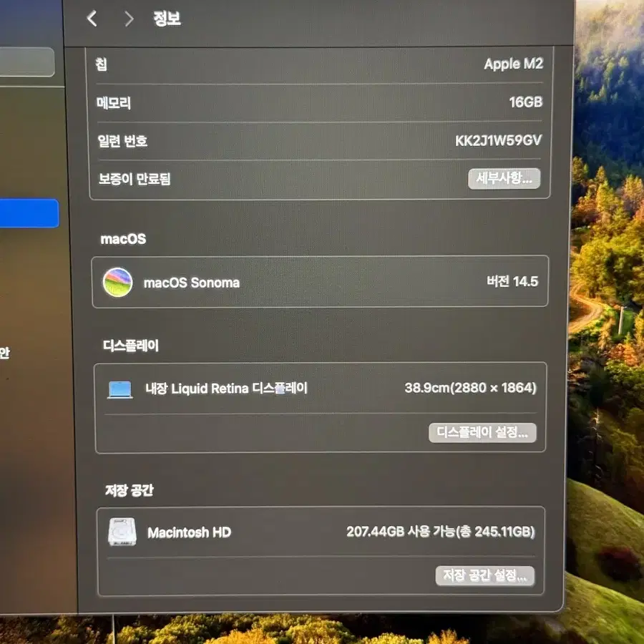Click the 보증이 만료됨 label
Screen dimensions: 644x644
point(135,179)
